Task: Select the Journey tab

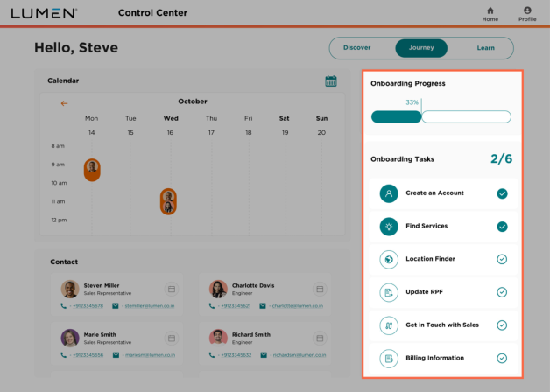Action: point(421,48)
